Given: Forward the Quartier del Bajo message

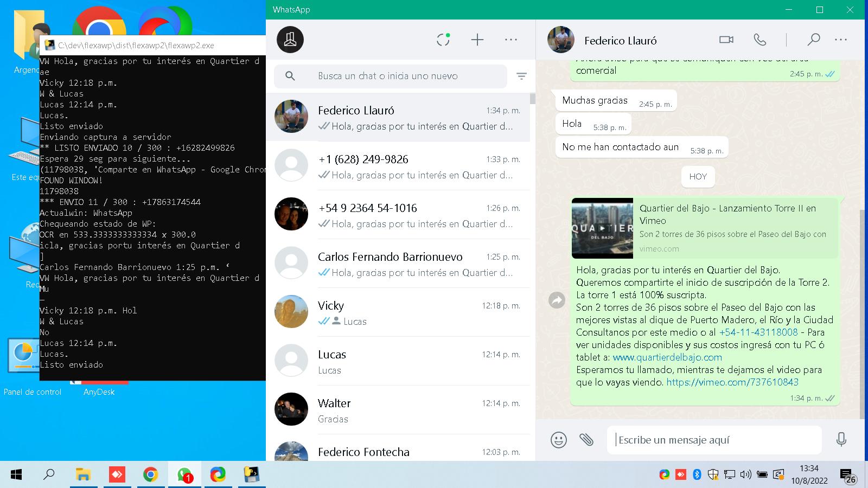Looking at the screenshot, I should click(557, 300).
